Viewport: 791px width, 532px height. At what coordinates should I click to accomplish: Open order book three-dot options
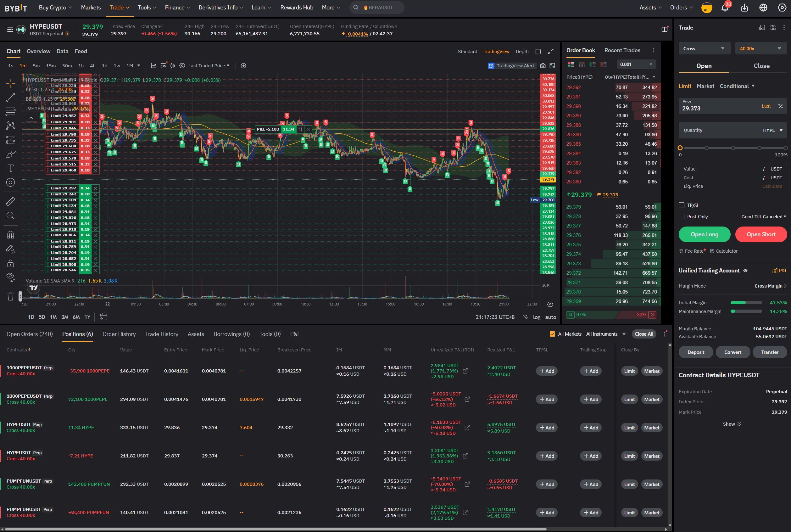tap(653, 50)
